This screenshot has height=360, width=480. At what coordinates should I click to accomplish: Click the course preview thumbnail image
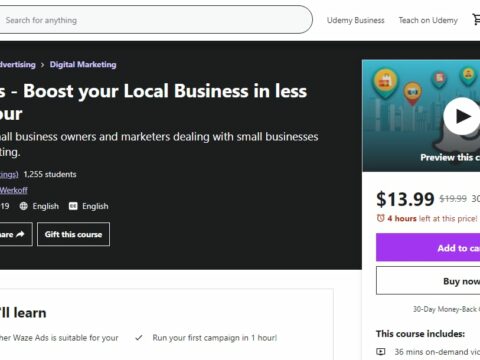421,116
